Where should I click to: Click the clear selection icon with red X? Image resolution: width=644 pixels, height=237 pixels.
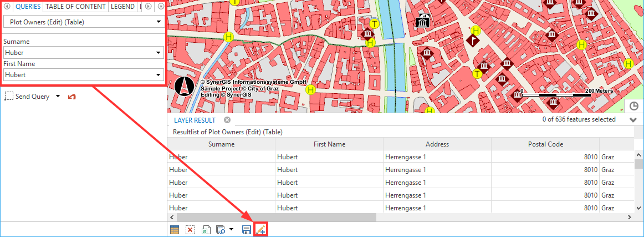click(x=190, y=229)
